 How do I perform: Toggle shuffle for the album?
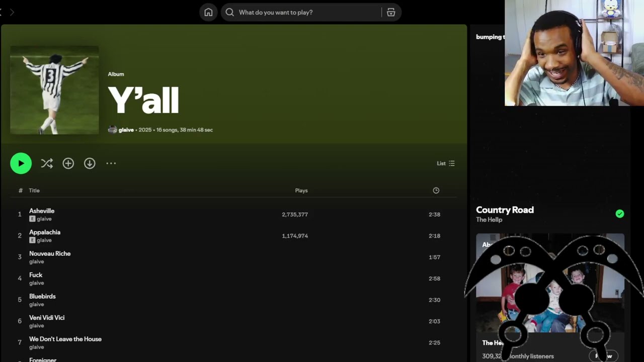tap(47, 163)
